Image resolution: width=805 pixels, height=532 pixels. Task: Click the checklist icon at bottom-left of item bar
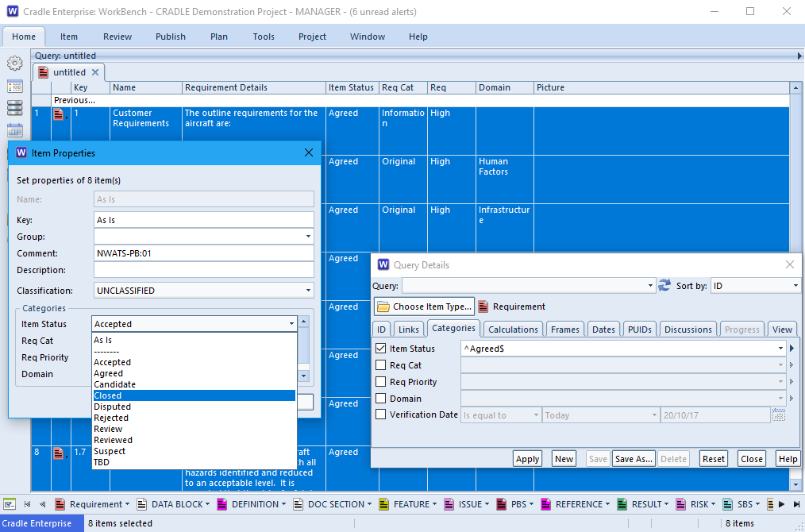[x=10, y=504]
